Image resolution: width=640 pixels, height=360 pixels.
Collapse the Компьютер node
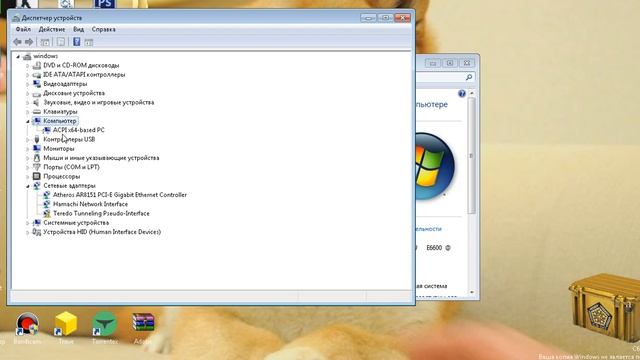pos(28,121)
